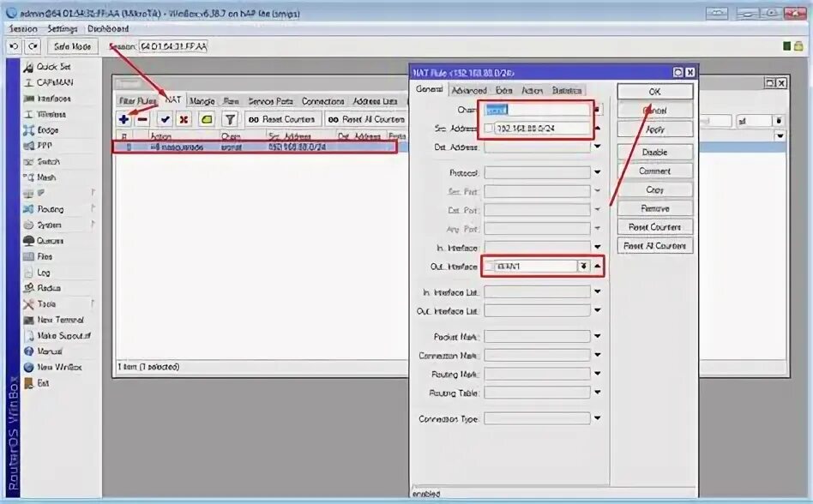Open Mesh in the sidebar
The width and height of the screenshot is (813, 504).
tap(46, 177)
